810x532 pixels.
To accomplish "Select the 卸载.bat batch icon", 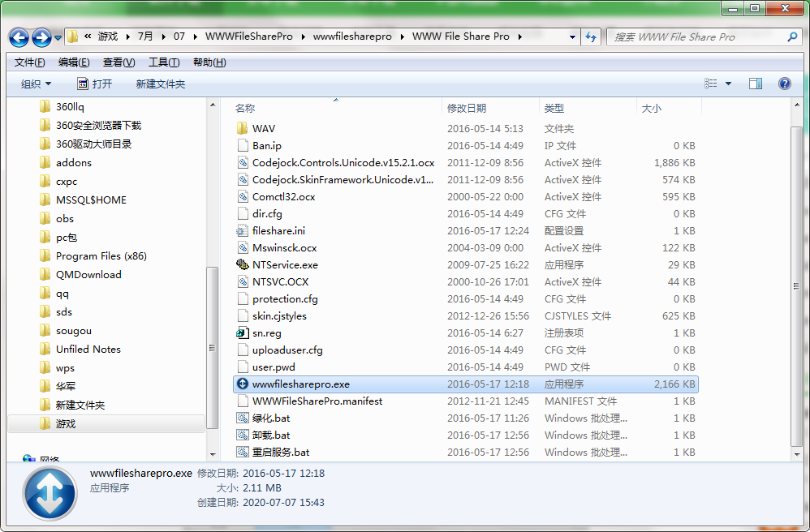I will click(x=243, y=435).
